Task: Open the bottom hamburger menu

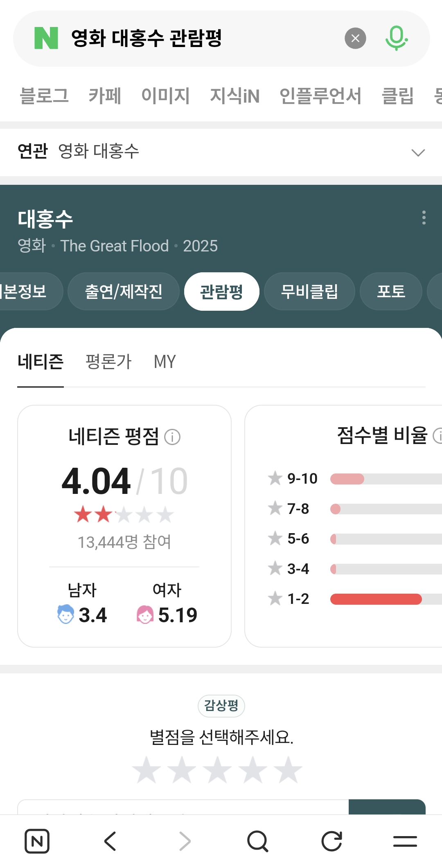Action: tap(405, 841)
